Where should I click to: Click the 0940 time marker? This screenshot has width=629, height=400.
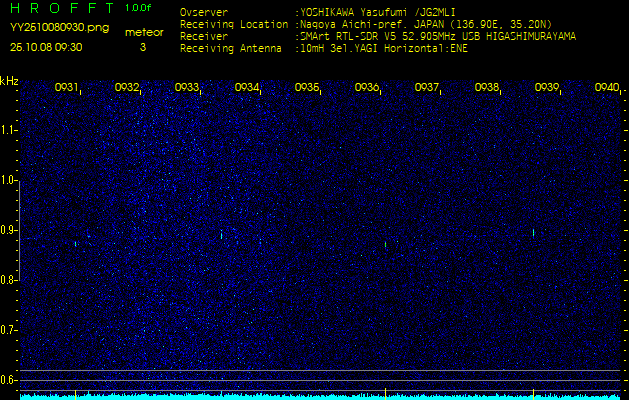click(x=606, y=88)
